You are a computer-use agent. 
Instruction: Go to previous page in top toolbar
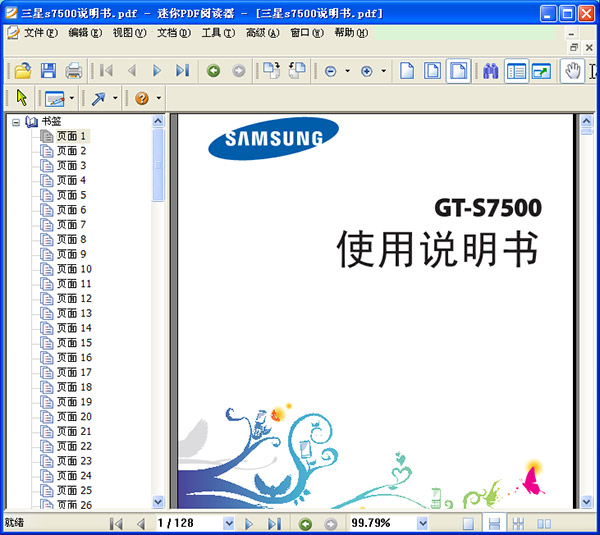pyautogui.click(x=132, y=71)
